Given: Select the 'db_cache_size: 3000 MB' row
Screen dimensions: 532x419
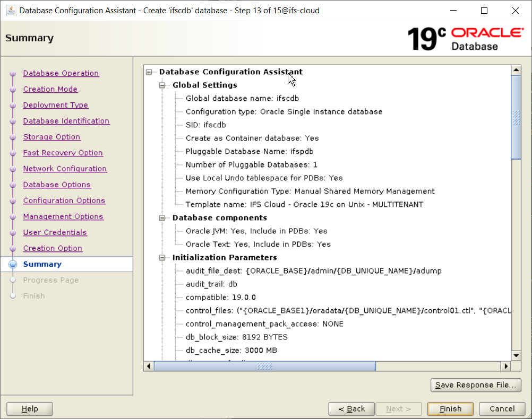Looking at the screenshot, I should click(x=231, y=350).
